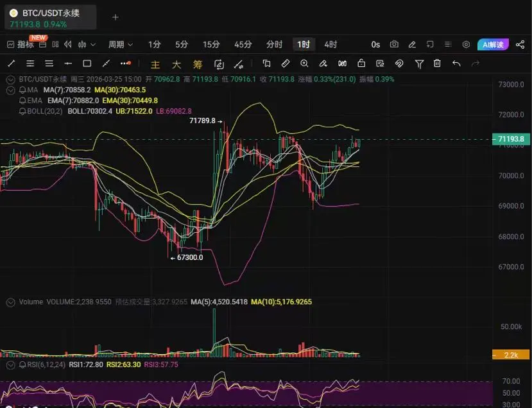Image resolution: width=532 pixels, height=408 pixels.
Task: Switch to 5分 timeframe
Action: [182, 44]
